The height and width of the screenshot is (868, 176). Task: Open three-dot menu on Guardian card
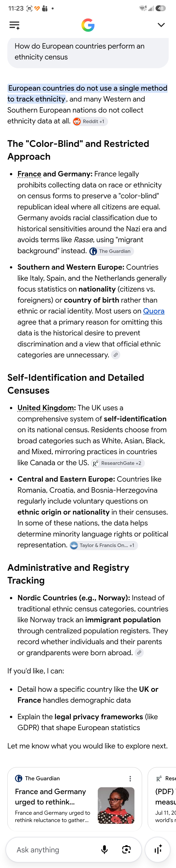(130, 779)
